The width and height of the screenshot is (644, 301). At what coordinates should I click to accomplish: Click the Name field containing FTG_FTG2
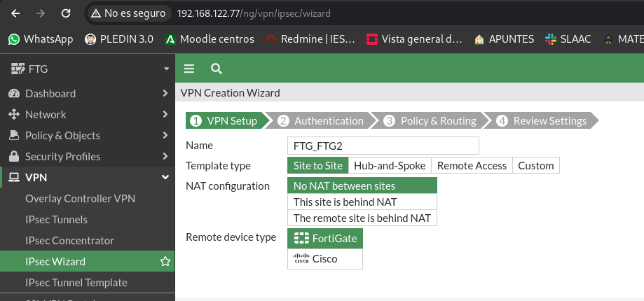click(x=383, y=146)
